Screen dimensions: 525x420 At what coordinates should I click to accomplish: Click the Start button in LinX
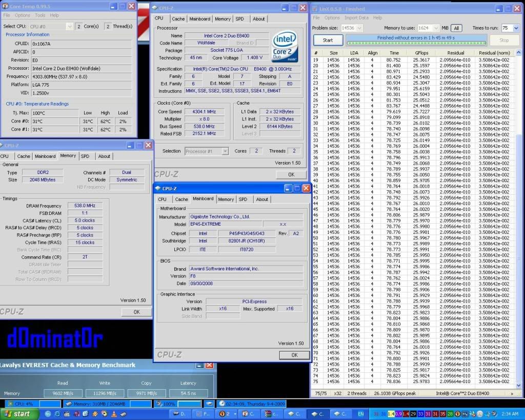coord(328,40)
